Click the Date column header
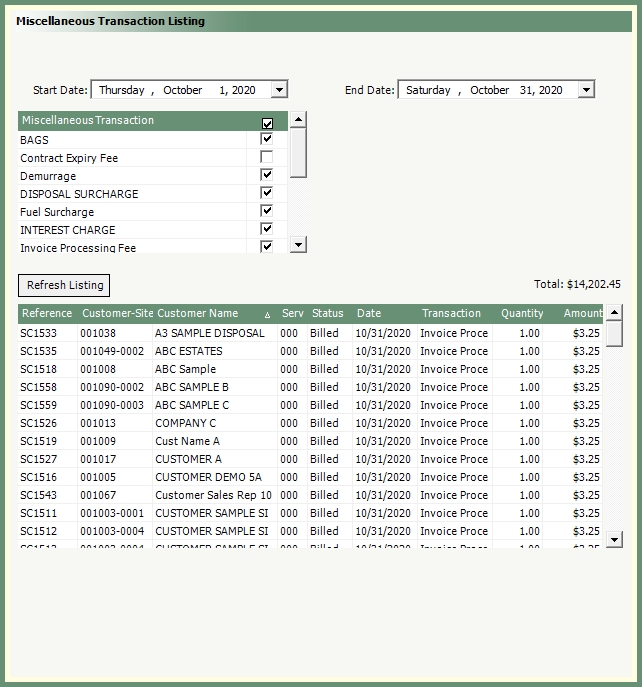The image size is (642, 687). coord(369,314)
